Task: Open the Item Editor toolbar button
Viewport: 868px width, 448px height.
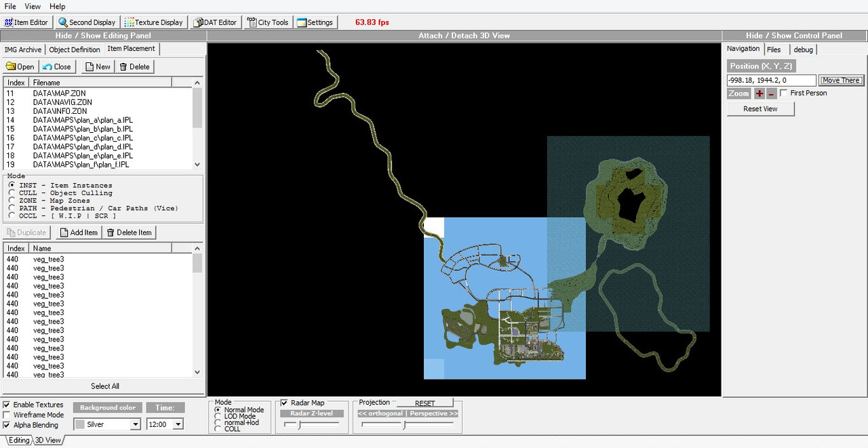Action: coord(27,22)
